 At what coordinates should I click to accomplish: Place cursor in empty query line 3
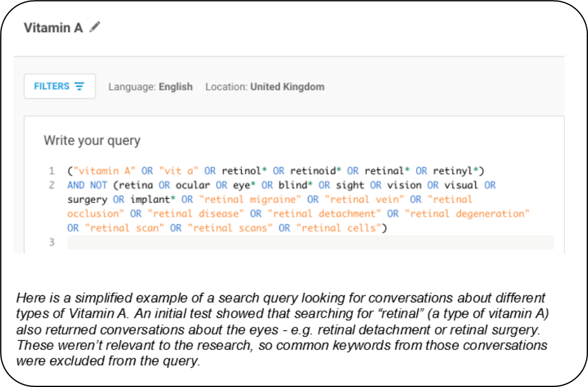(x=310, y=242)
